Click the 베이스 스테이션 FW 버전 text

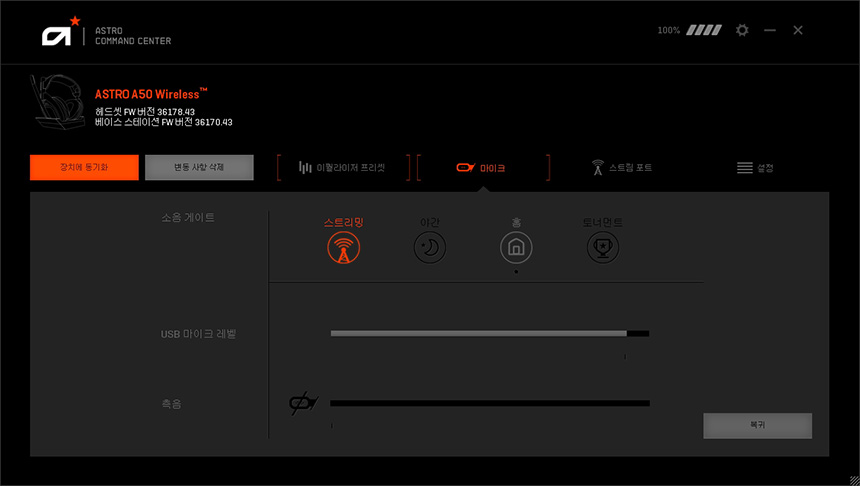[x=163, y=122]
